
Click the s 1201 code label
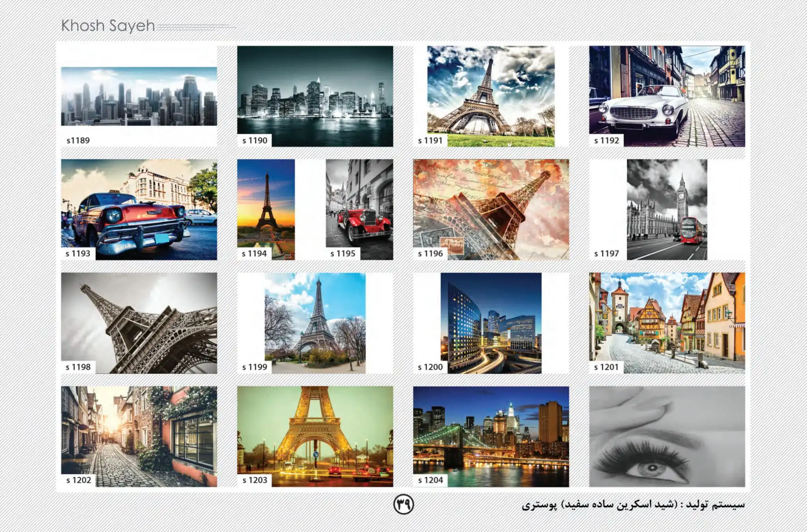point(606,367)
